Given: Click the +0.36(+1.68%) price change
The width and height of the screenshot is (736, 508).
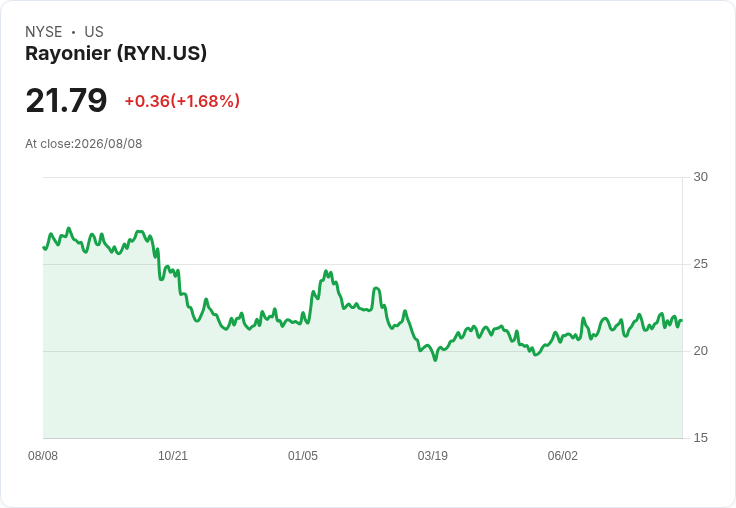Looking at the screenshot, I should pyautogui.click(x=182, y=101).
